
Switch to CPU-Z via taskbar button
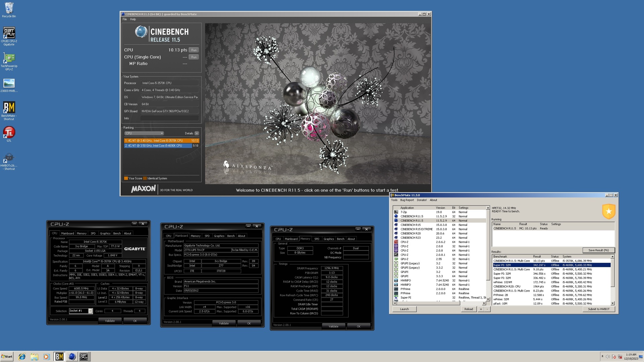pos(84,357)
